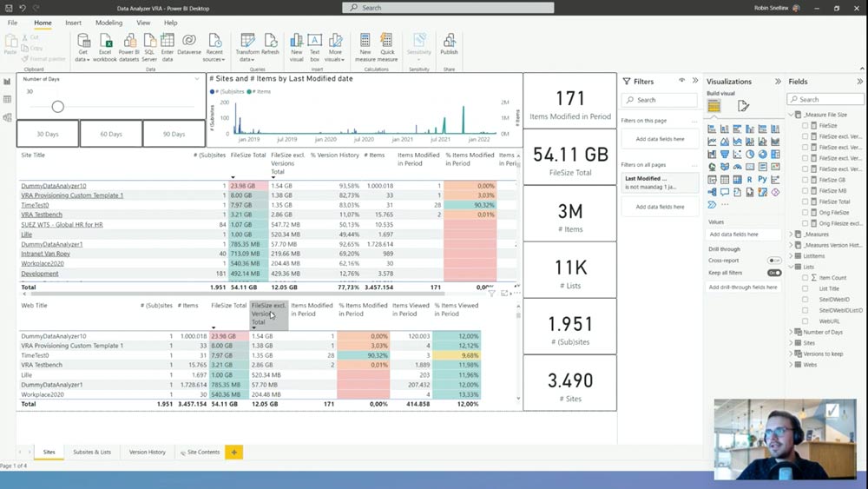The width and height of the screenshot is (868, 489).
Task: Switch to Report view in sidebar
Action: coord(7,82)
